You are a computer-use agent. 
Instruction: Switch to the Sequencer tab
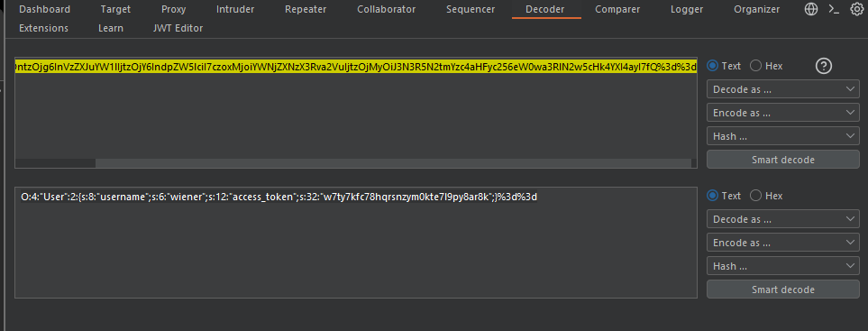click(x=471, y=9)
